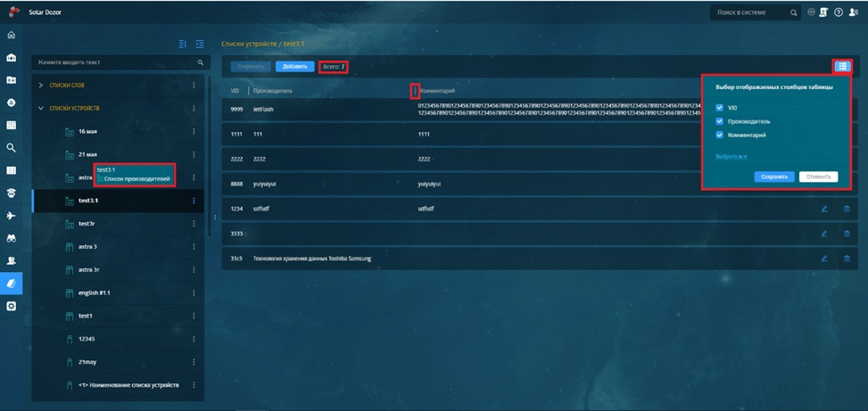Click the help question mark icon
The width and height of the screenshot is (868, 411).
click(x=839, y=12)
